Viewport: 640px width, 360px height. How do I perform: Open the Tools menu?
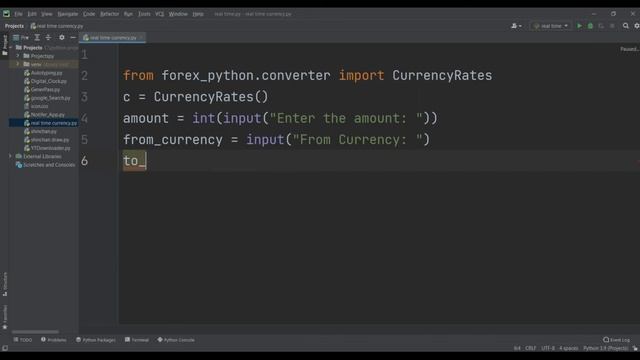tap(144, 14)
